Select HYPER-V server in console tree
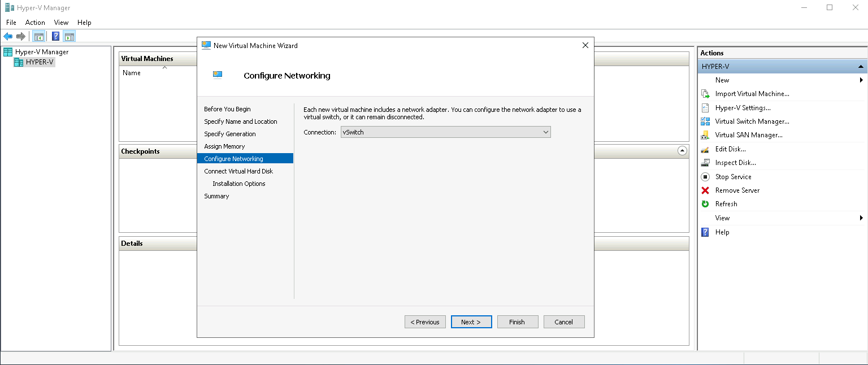 (x=40, y=62)
